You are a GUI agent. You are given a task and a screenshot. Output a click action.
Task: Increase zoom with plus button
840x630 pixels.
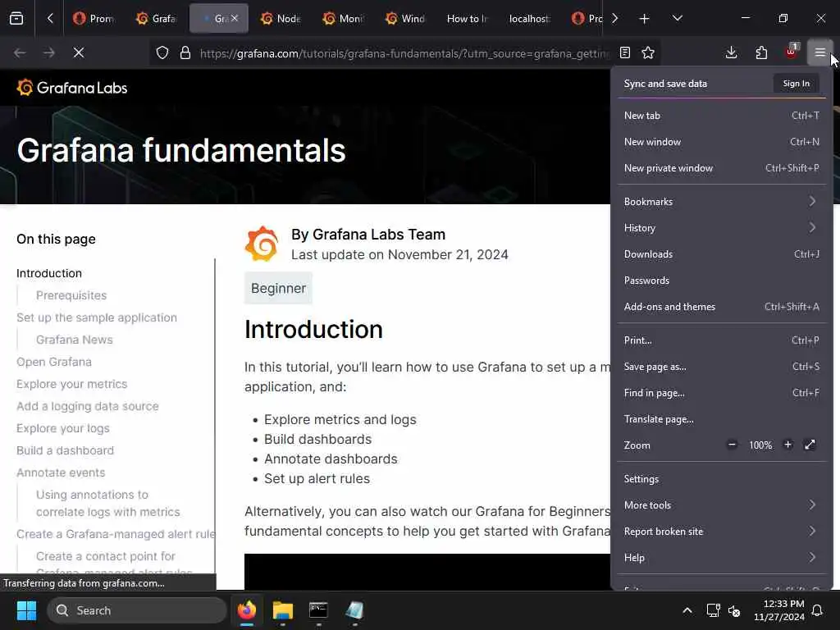[x=788, y=445]
